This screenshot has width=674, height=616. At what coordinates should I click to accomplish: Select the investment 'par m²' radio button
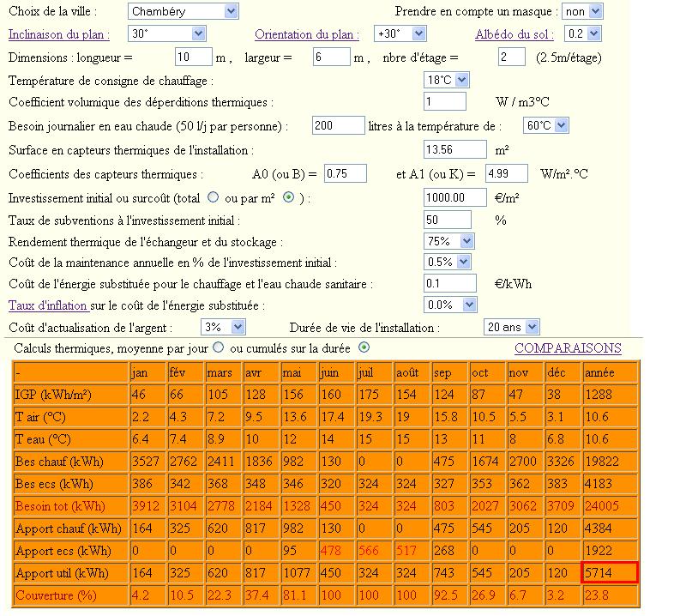[x=288, y=197]
